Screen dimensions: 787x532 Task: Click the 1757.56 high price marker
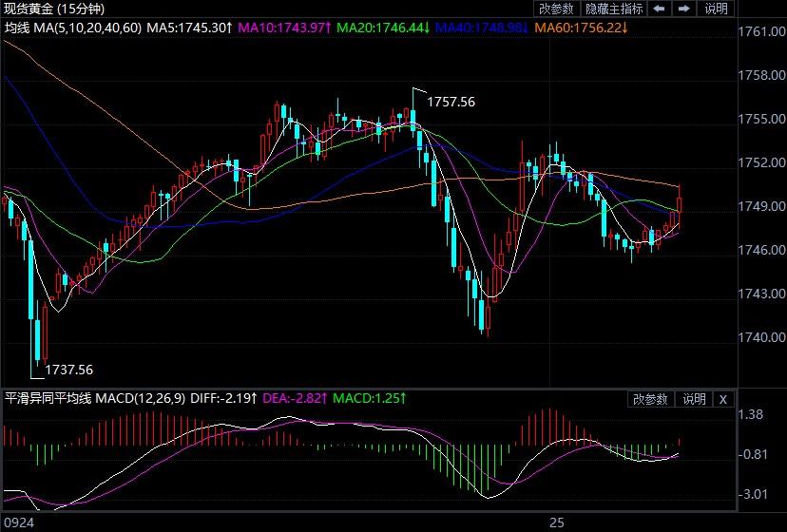point(451,102)
